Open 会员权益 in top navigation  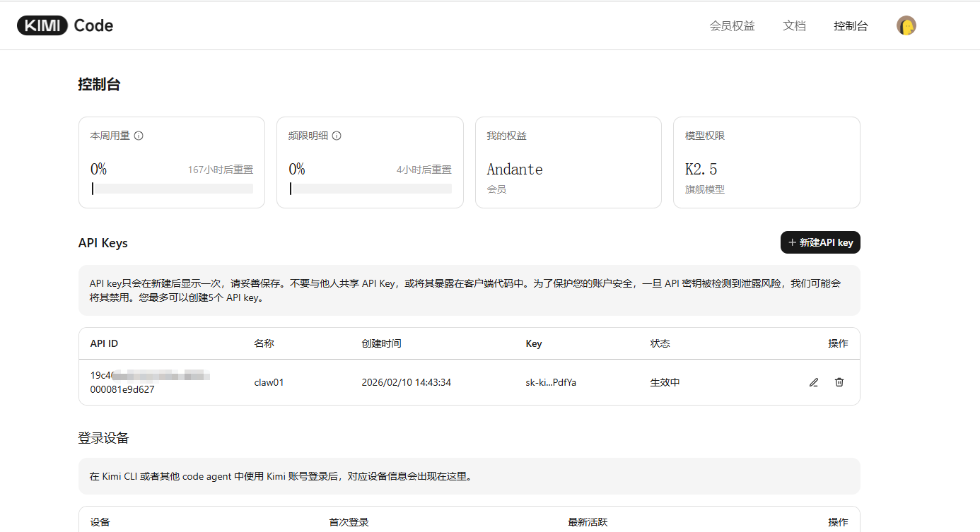[732, 25]
